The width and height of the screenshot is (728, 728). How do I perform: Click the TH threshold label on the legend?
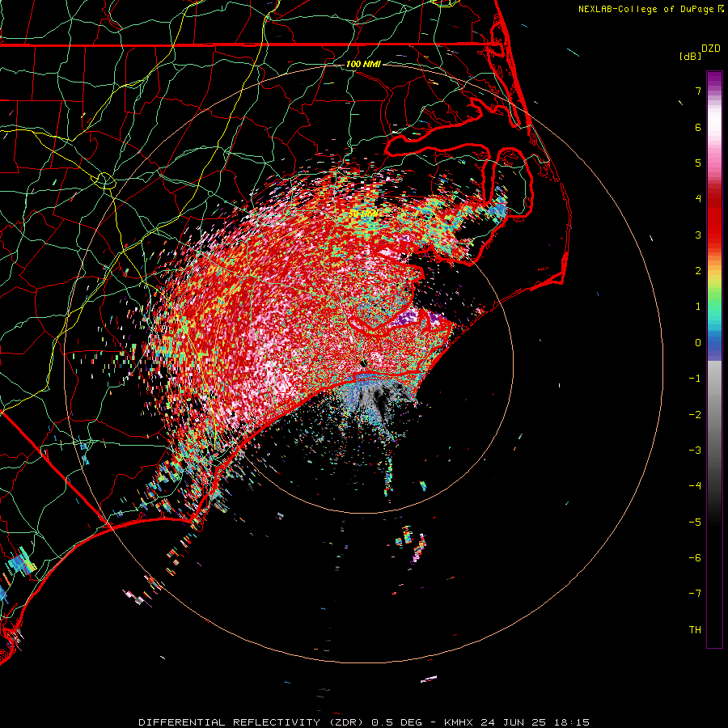pos(695,630)
